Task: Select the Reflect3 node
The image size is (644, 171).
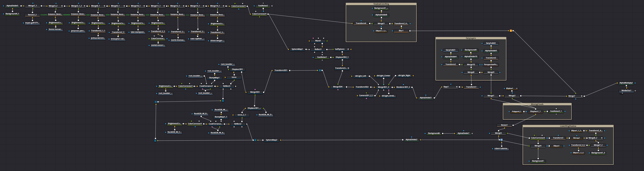Action: pyautogui.click(x=227, y=86)
